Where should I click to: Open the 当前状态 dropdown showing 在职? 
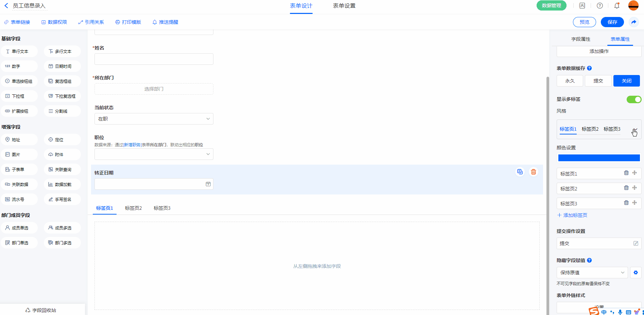coord(154,119)
